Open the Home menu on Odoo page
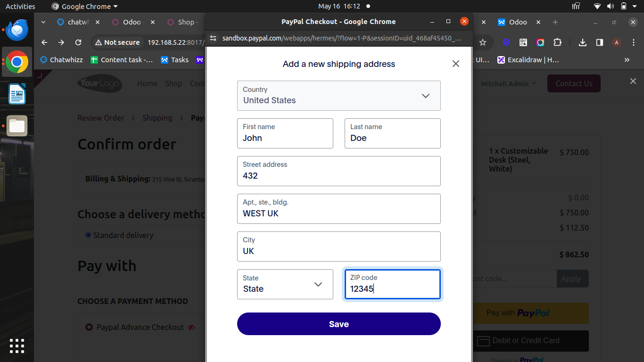 147,83
